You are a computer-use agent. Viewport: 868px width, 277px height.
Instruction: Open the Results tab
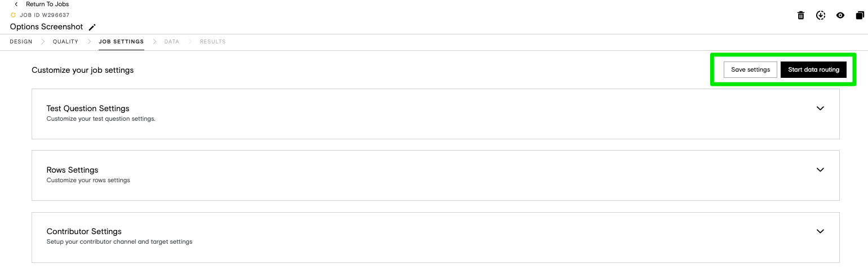click(212, 42)
